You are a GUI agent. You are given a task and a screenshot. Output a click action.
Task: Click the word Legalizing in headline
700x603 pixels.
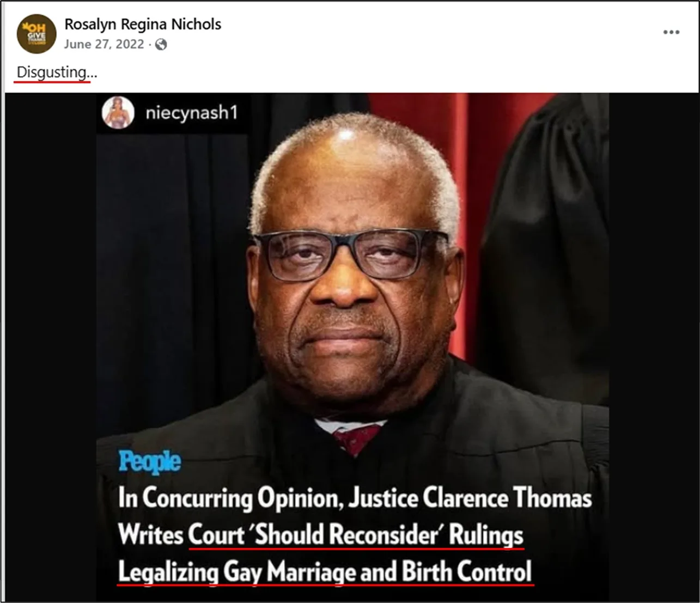(x=168, y=572)
